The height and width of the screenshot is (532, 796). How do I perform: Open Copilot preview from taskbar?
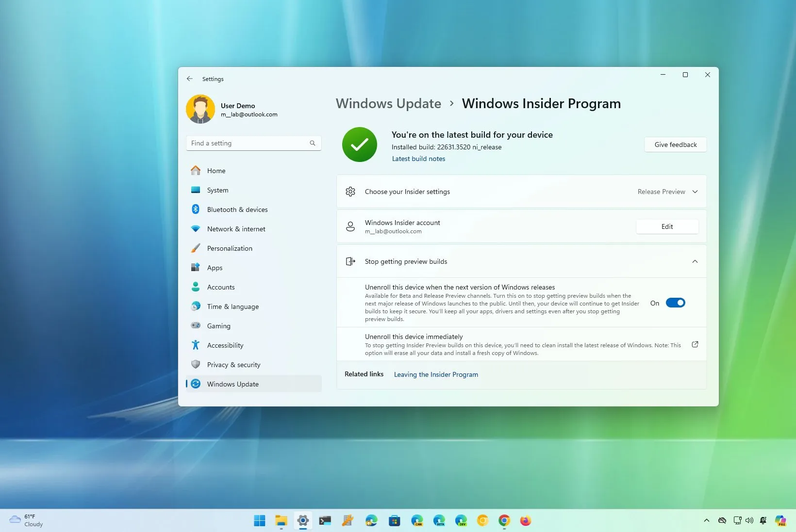point(780,520)
